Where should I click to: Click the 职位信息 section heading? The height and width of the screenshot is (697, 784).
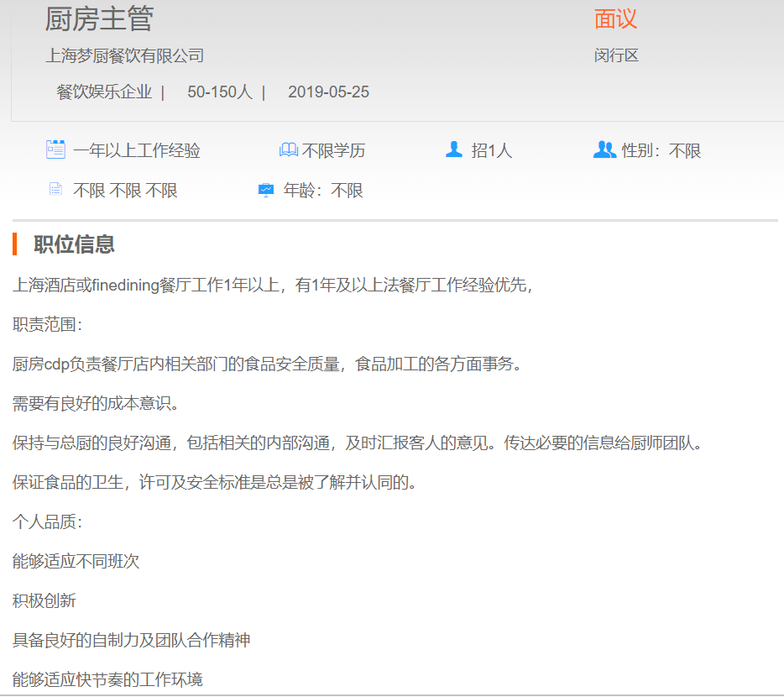click(x=74, y=244)
